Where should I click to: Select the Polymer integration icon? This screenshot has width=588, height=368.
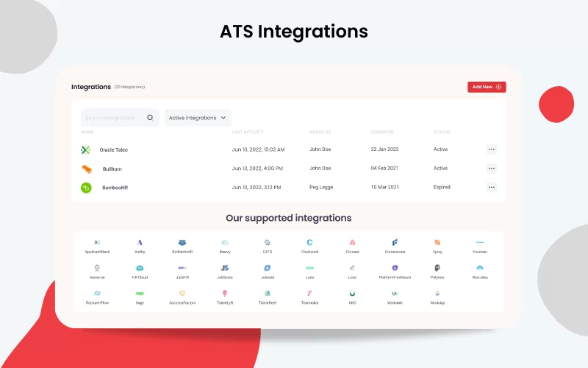(437, 268)
